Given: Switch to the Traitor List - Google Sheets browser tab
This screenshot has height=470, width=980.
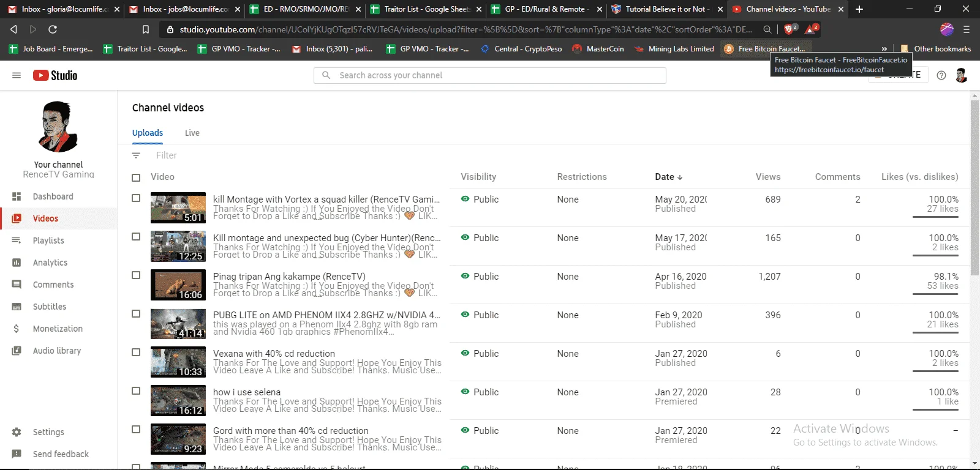Looking at the screenshot, I should pyautogui.click(x=424, y=9).
